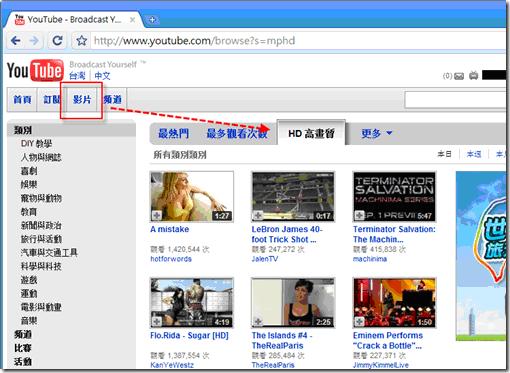The image size is (510, 373).
Task: Switch to 最多觀看次數 tab
Action: 237,134
